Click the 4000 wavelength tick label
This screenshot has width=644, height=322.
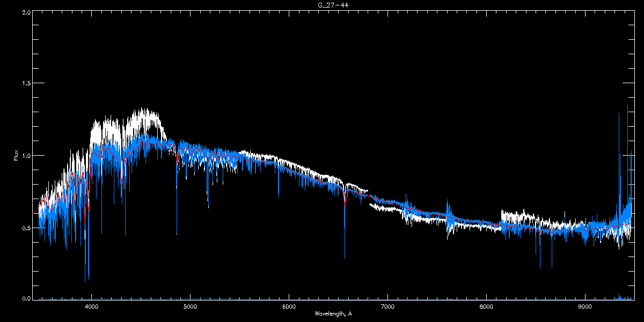[92, 306]
